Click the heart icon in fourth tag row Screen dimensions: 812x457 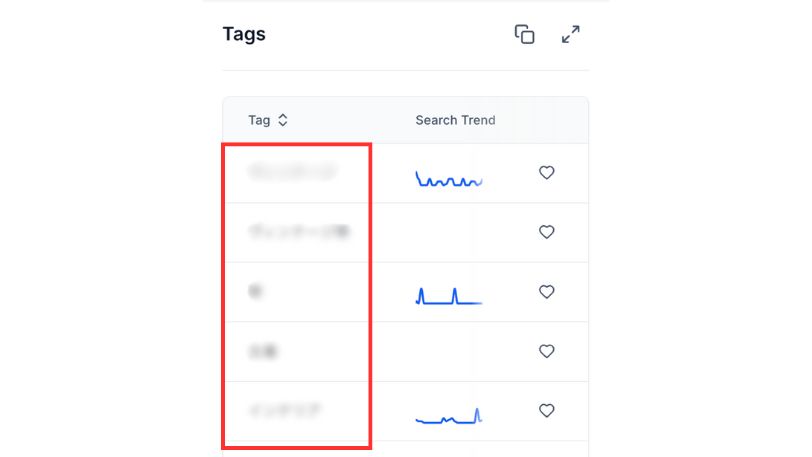pos(546,351)
